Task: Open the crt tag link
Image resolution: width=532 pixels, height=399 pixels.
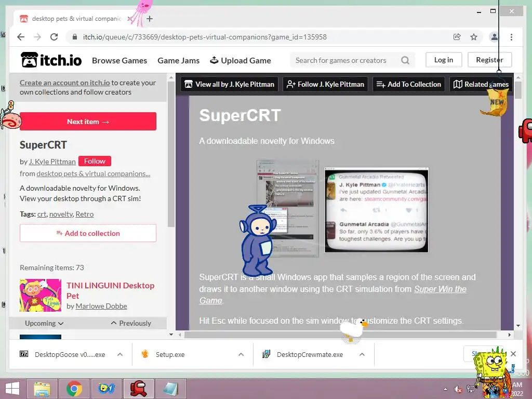Action: (42, 214)
